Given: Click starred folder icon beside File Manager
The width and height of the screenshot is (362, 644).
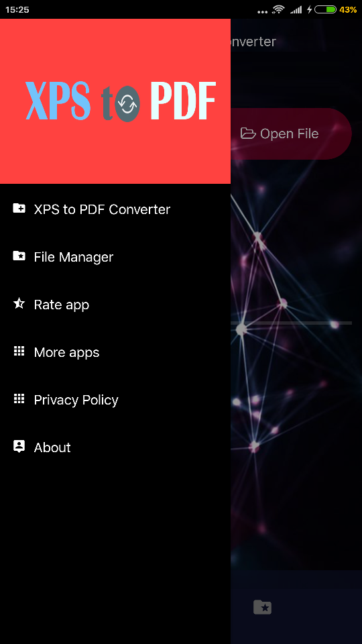Looking at the screenshot, I should click(x=19, y=256).
